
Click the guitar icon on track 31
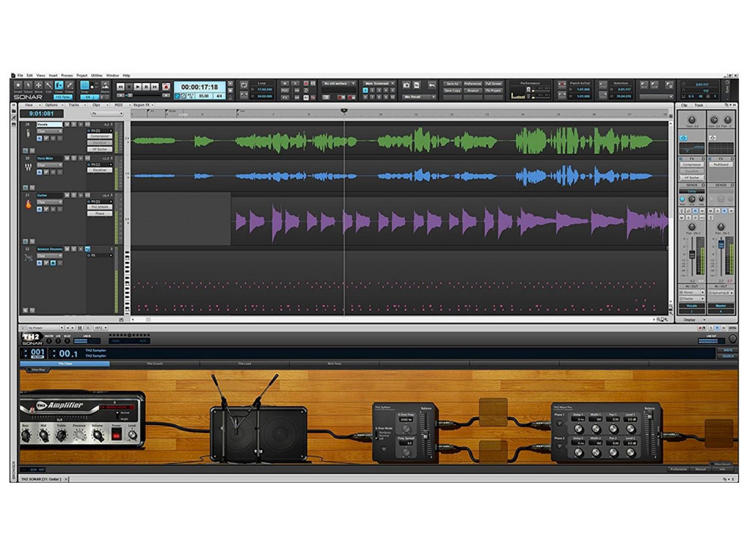pyautogui.click(x=28, y=204)
